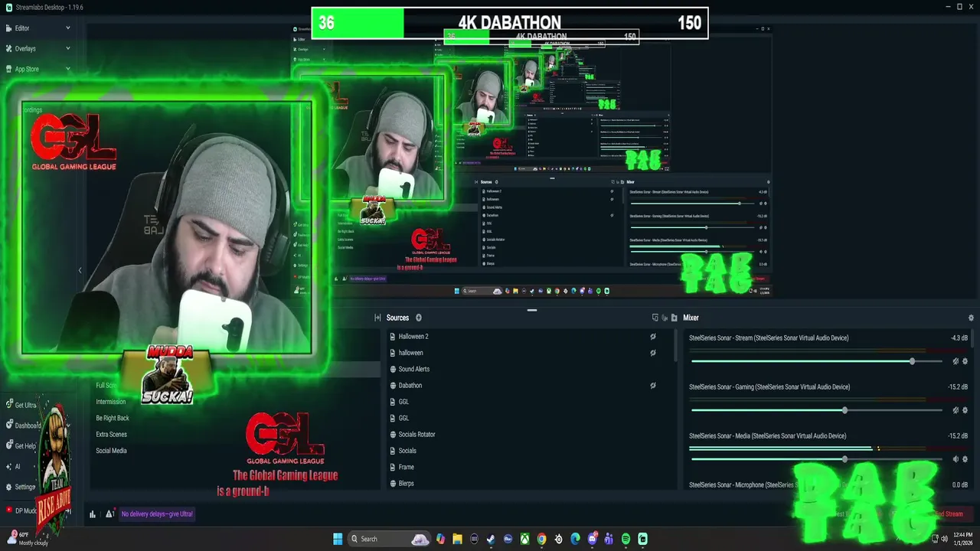This screenshot has height=551, width=980.
Task: Expand the App Store chevron in the sidebar
Action: (x=67, y=69)
